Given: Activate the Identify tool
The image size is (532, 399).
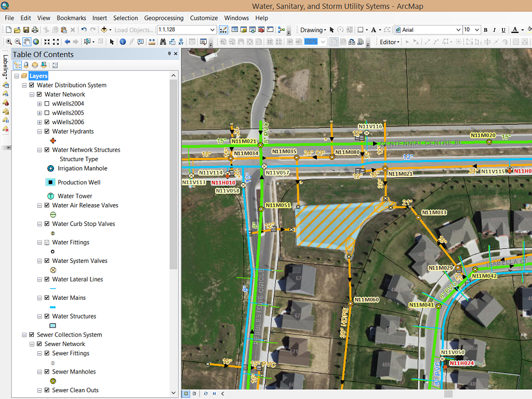Looking at the screenshot, I should [x=123, y=42].
